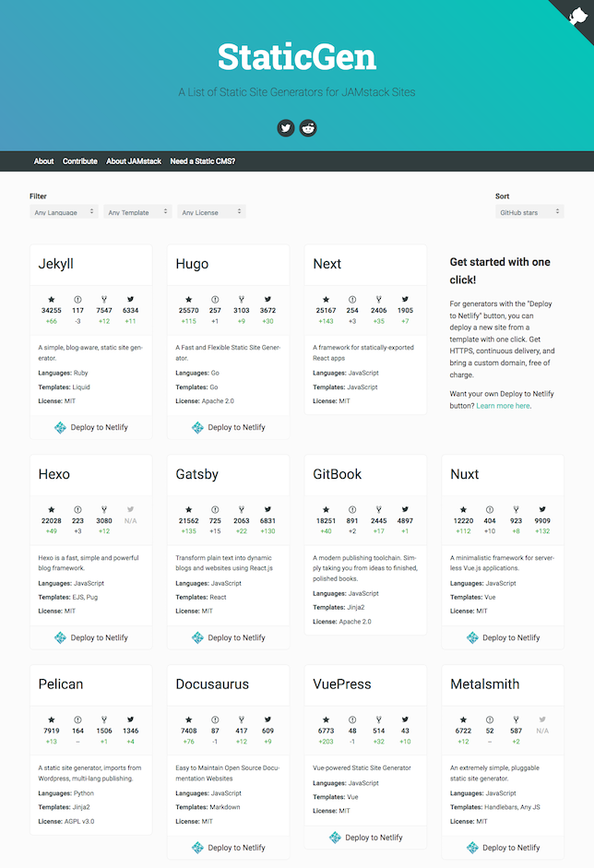Click the issues icon on Gatsby card

(215, 510)
